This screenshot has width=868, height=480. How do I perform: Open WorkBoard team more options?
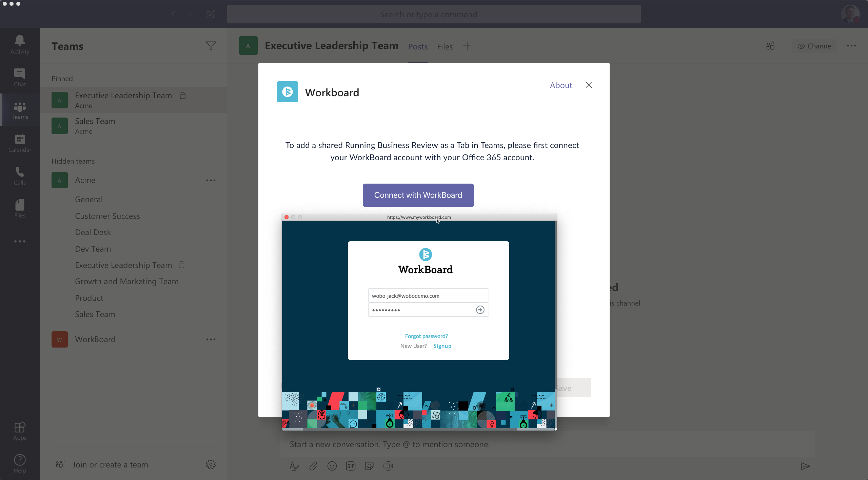[211, 339]
